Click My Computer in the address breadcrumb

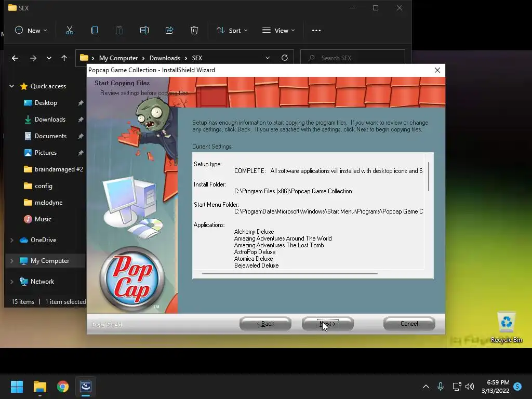[118, 58]
